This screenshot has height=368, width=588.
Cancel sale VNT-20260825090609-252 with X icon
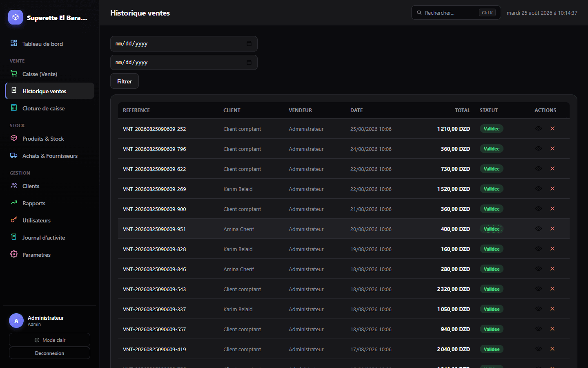552,128
